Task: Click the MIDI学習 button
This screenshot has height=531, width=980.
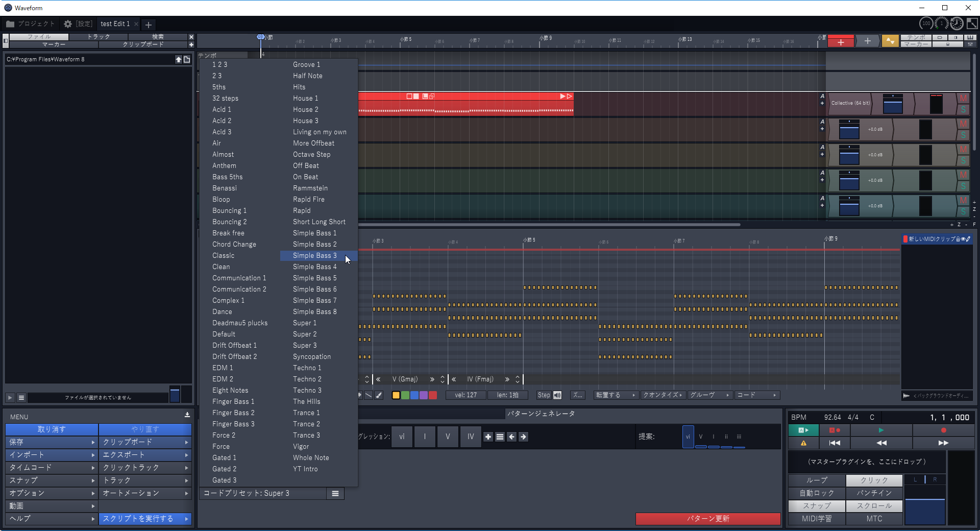Action: [817, 519]
